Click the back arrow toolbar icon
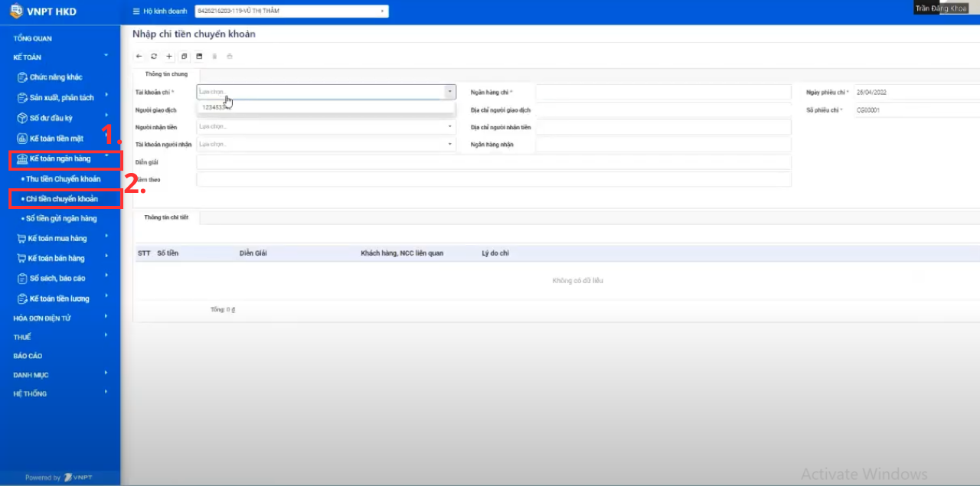 click(139, 56)
